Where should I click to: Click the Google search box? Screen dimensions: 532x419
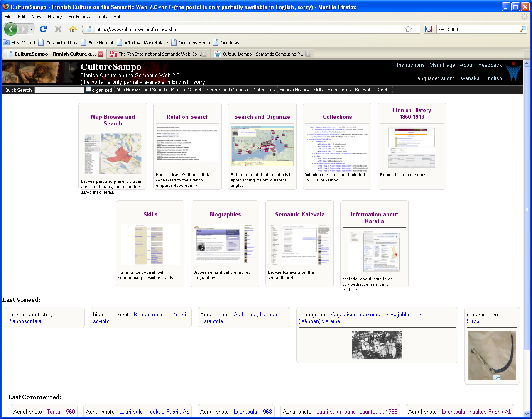click(478, 29)
